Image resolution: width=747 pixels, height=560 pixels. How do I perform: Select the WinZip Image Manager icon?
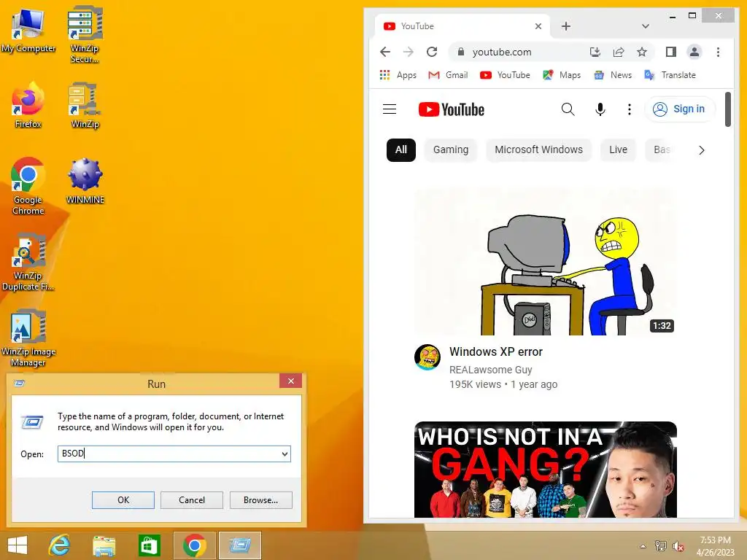[x=28, y=338]
